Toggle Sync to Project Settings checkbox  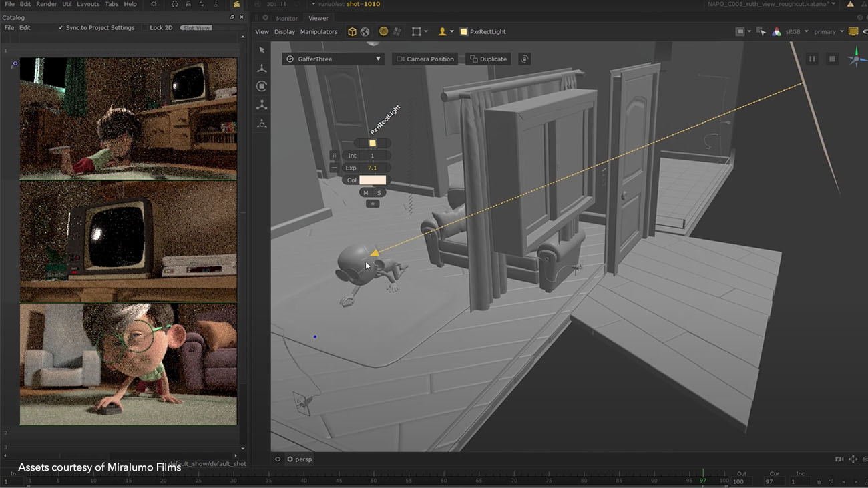[x=61, y=28]
